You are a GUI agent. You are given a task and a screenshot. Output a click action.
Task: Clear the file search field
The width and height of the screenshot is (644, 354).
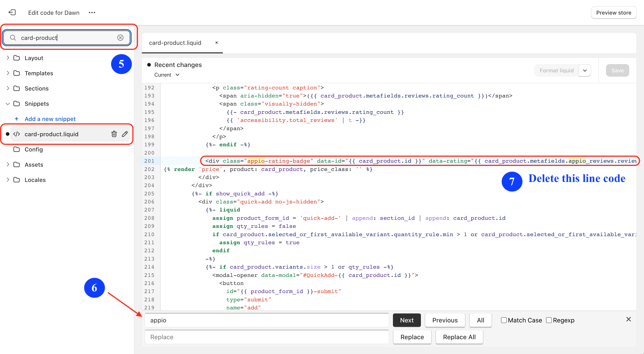120,38
